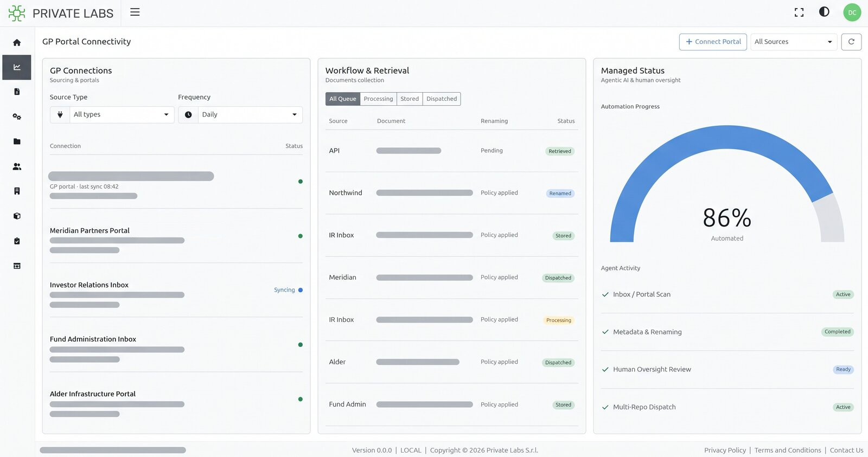Click the Private Labs logo icon
Image resolution: width=868 pixels, height=457 pixels.
17,13
